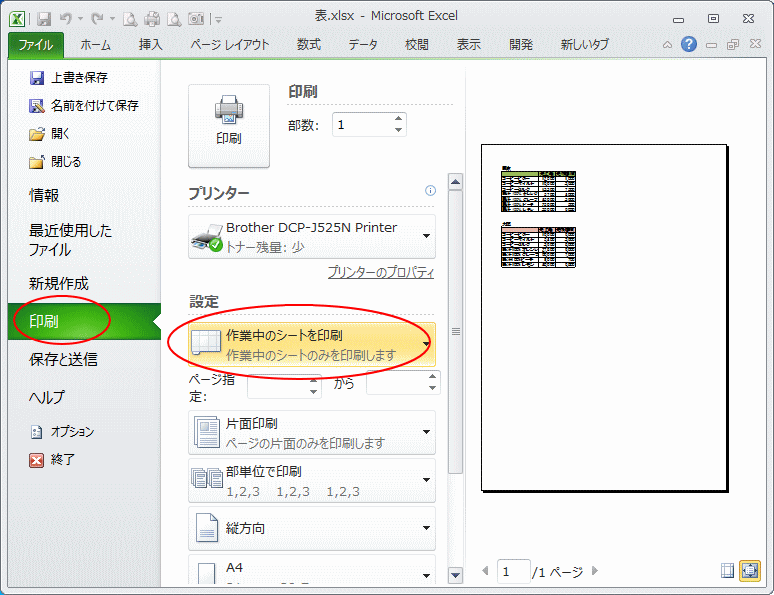
Task: Increase the から end page stepper
Action: click(432, 377)
